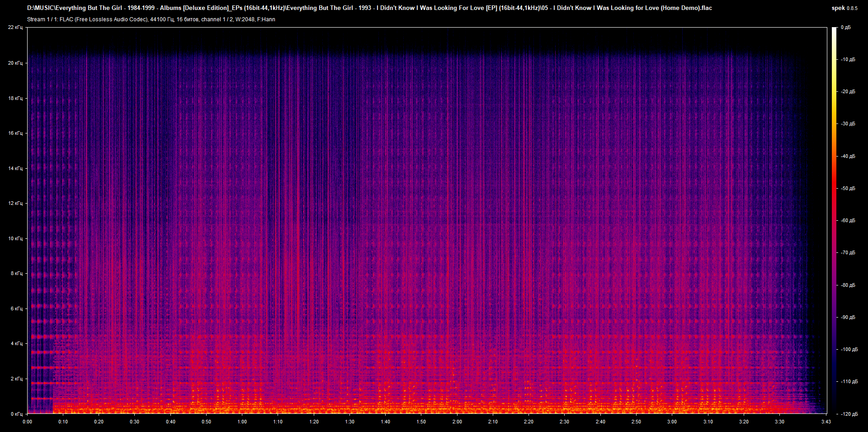
Task: Click inside the spectrogram plot area
Action: (x=427, y=220)
